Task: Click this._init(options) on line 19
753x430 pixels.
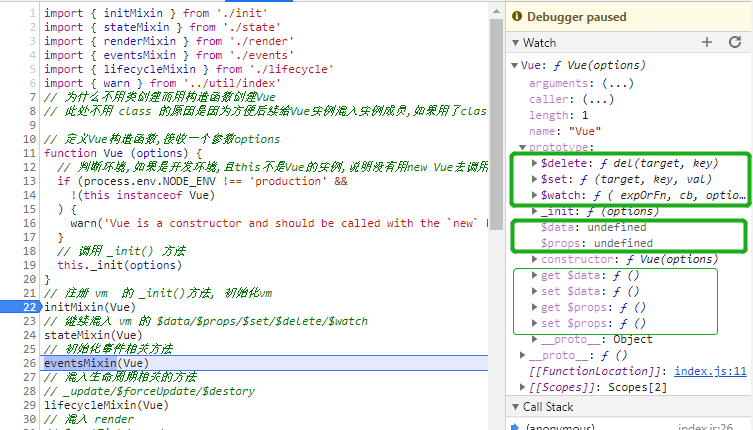Action: pyautogui.click(x=120, y=265)
